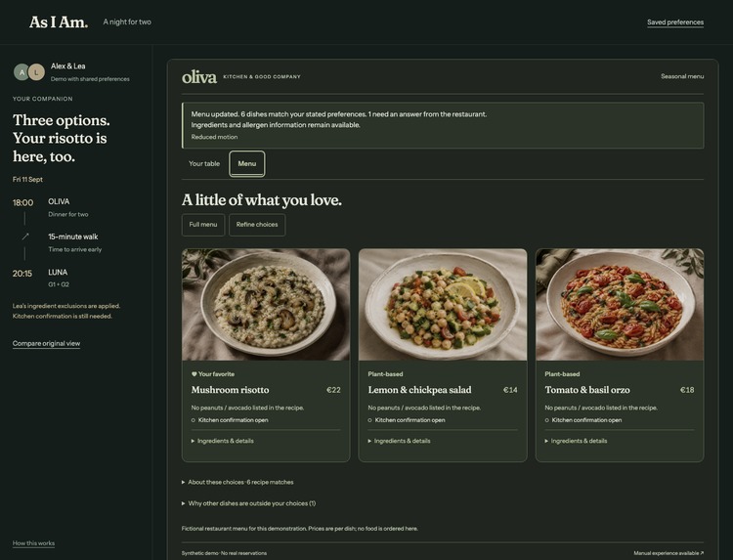Expand Ingredients & details for Mushroom risotto
This screenshot has width=733, height=560.
point(223,441)
